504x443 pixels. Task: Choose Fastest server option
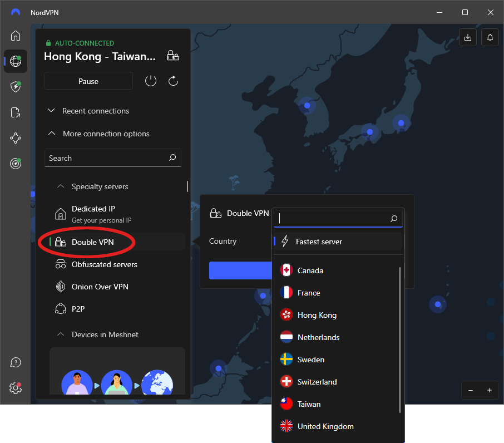point(338,242)
